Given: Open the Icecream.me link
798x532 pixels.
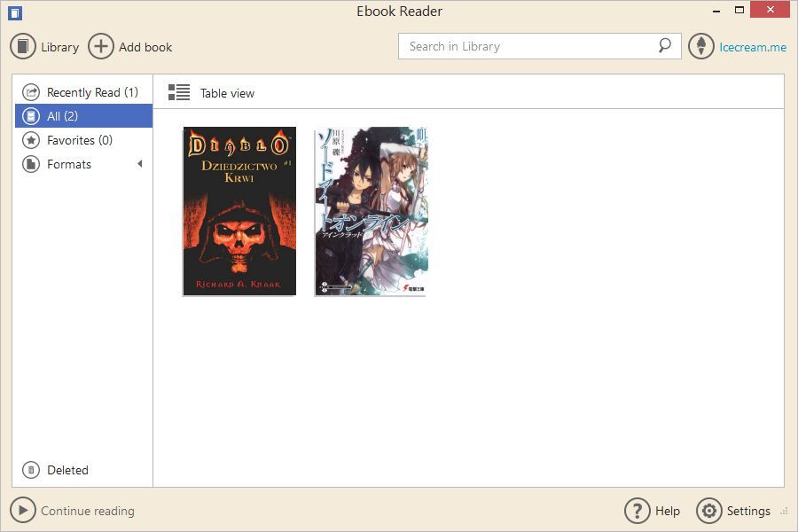Looking at the screenshot, I should coord(753,47).
